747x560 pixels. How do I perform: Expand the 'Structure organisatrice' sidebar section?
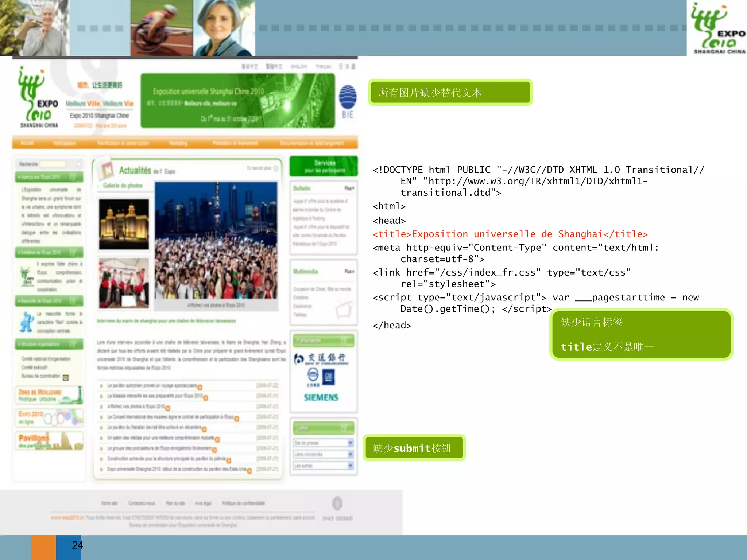49,344
